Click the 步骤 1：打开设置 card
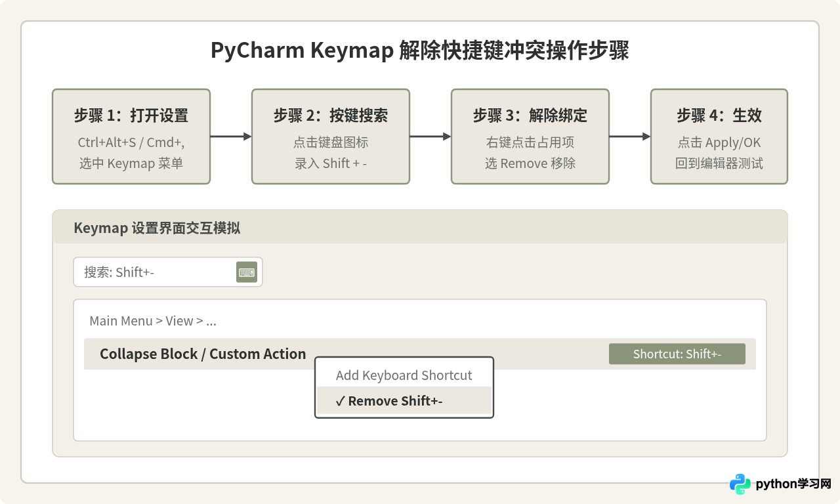 (131, 136)
